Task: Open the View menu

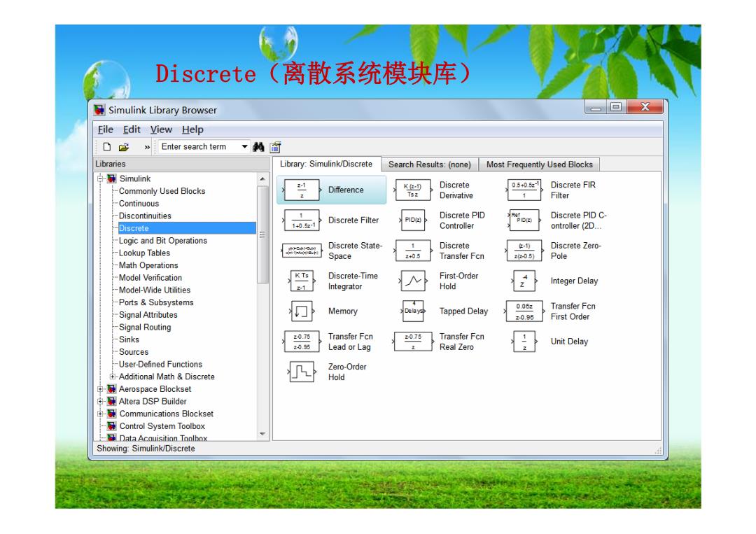Action: coord(161,129)
